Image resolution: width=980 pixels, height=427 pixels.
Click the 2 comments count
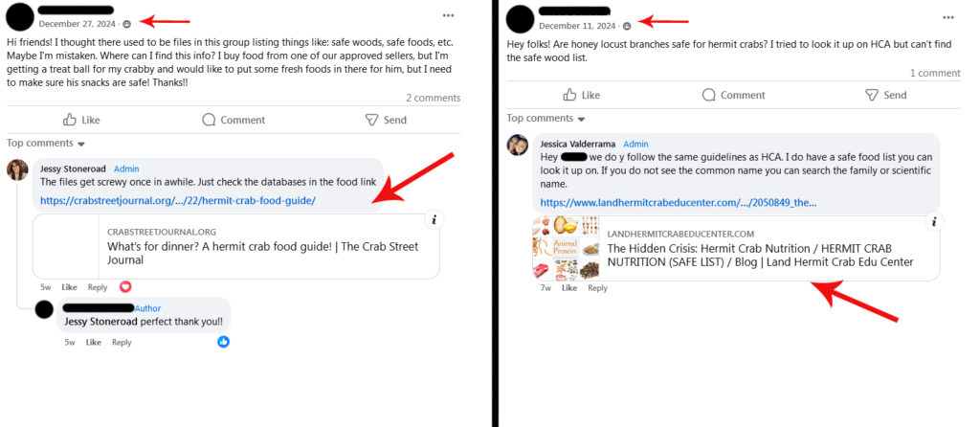coord(434,98)
